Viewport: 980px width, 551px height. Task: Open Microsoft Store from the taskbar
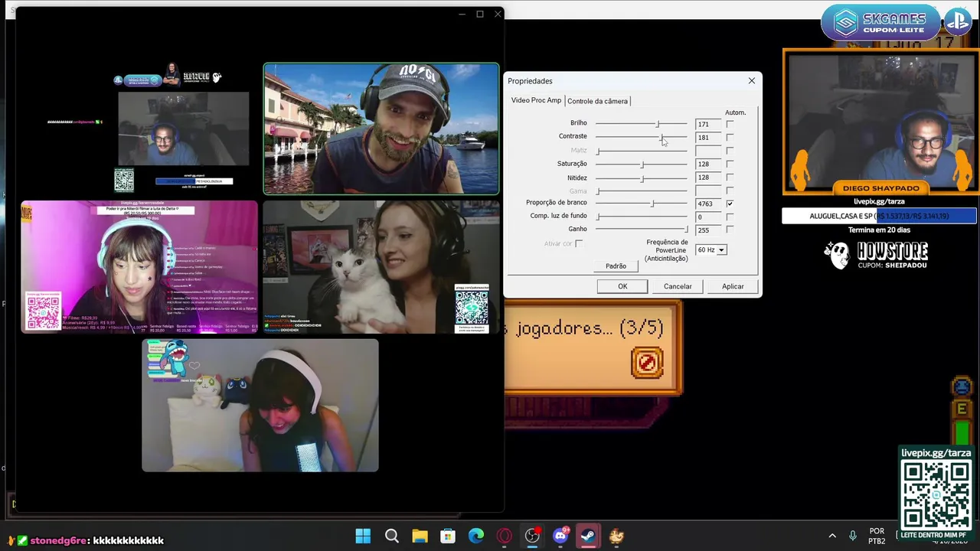point(448,536)
